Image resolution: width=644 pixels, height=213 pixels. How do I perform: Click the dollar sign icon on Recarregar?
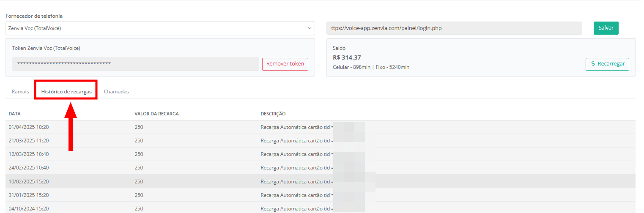593,64
